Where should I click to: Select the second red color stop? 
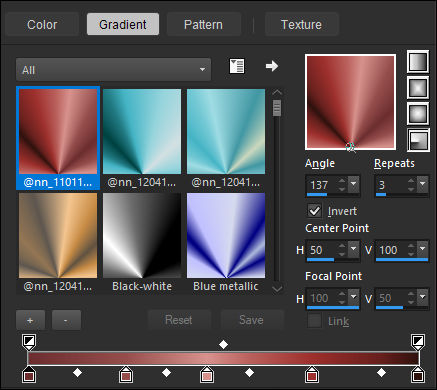point(126,375)
